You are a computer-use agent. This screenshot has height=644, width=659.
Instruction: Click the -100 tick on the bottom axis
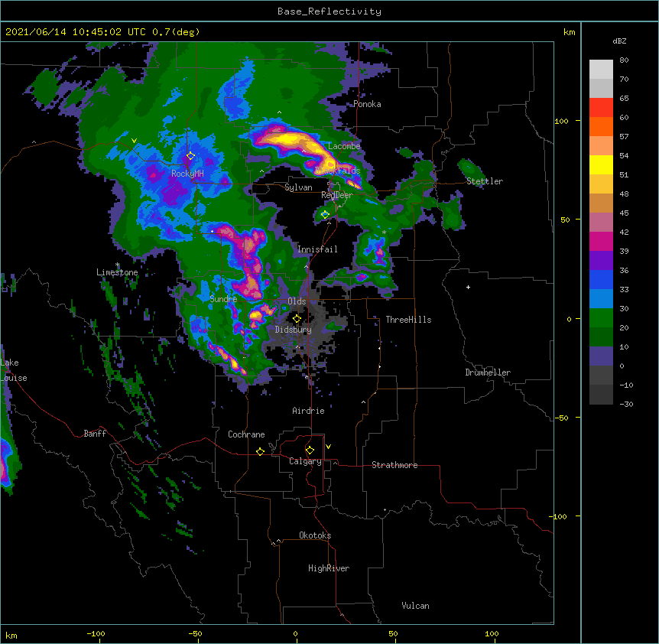point(96,633)
